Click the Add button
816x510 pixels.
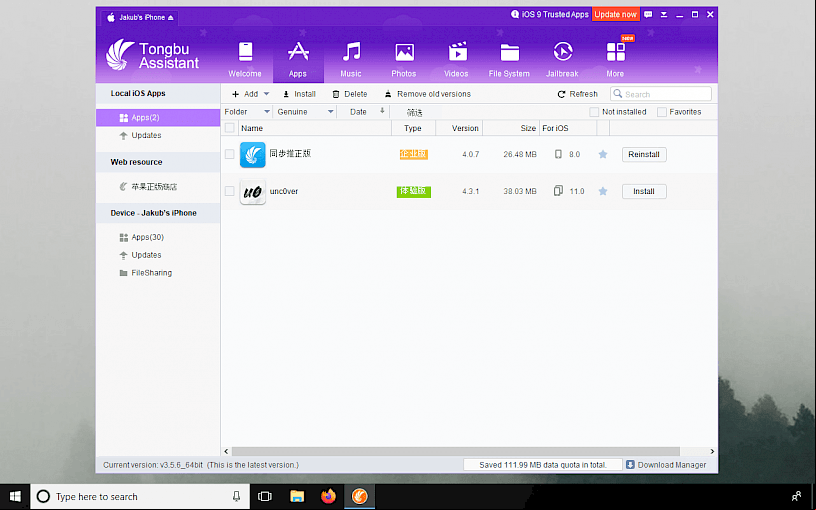point(245,94)
